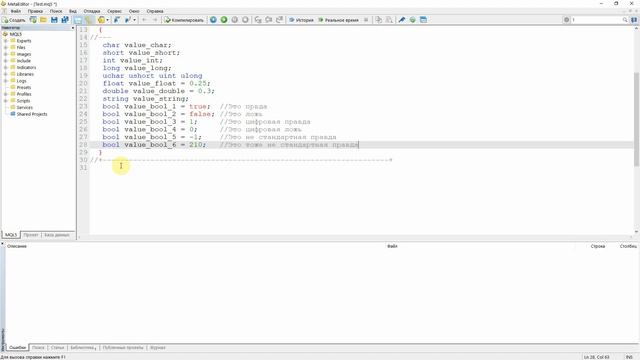Screen dimensions: 640x360
Task: Click the open folder toolbar icon
Action: [44, 20]
